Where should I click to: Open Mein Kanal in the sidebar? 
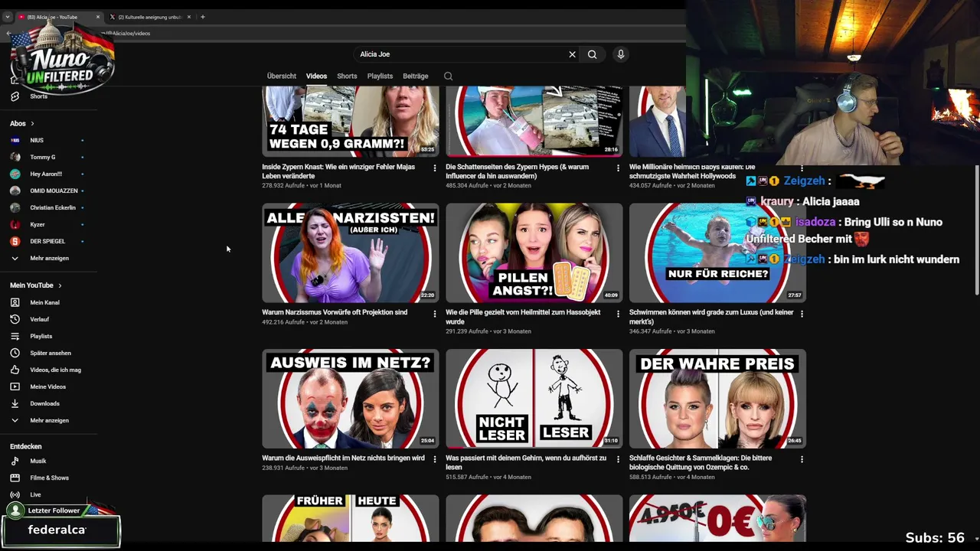[44, 302]
